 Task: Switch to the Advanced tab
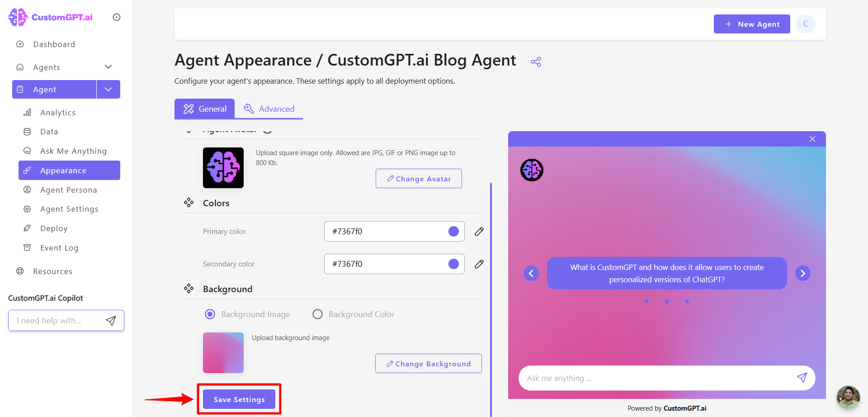point(269,109)
